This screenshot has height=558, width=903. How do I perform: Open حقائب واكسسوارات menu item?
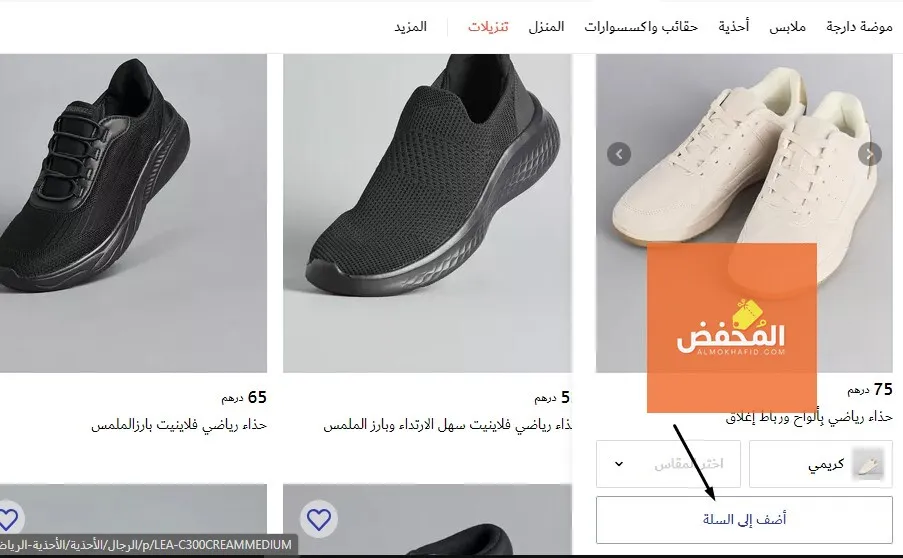pos(641,27)
